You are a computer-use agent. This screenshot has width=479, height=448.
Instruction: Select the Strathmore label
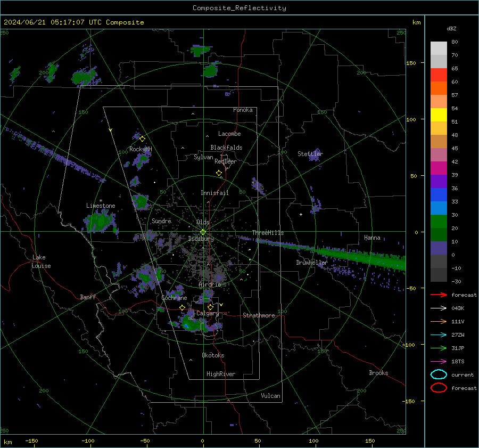click(259, 315)
